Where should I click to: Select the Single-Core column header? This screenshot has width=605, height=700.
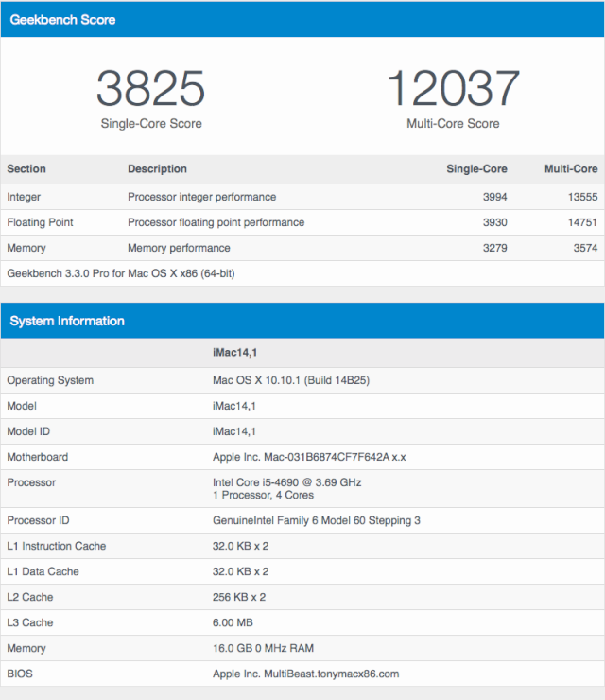tap(476, 168)
